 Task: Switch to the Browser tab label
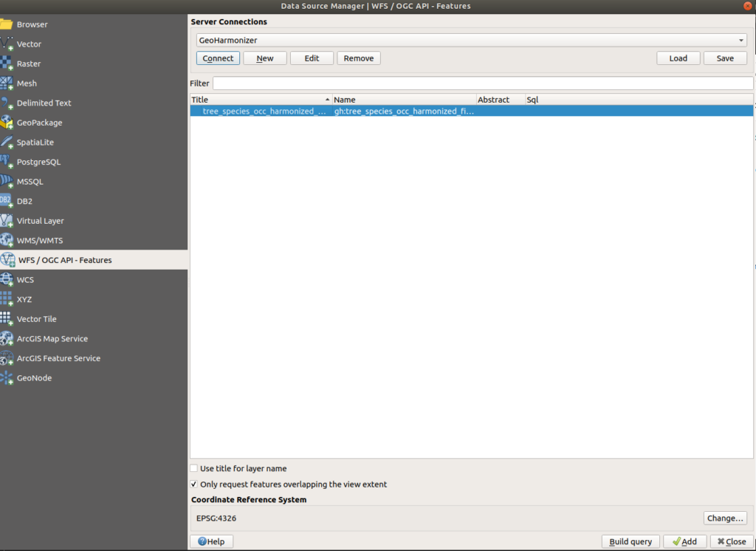(x=32, y=24)
